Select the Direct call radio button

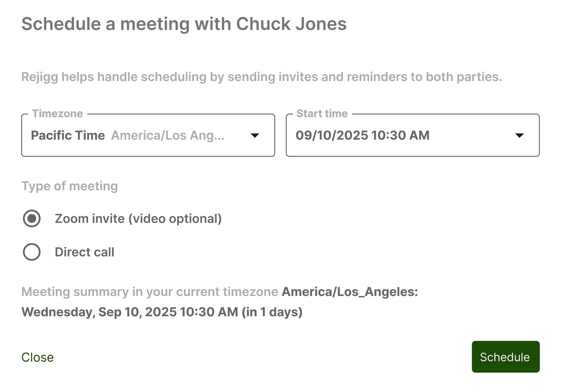(x=32, y=252)
